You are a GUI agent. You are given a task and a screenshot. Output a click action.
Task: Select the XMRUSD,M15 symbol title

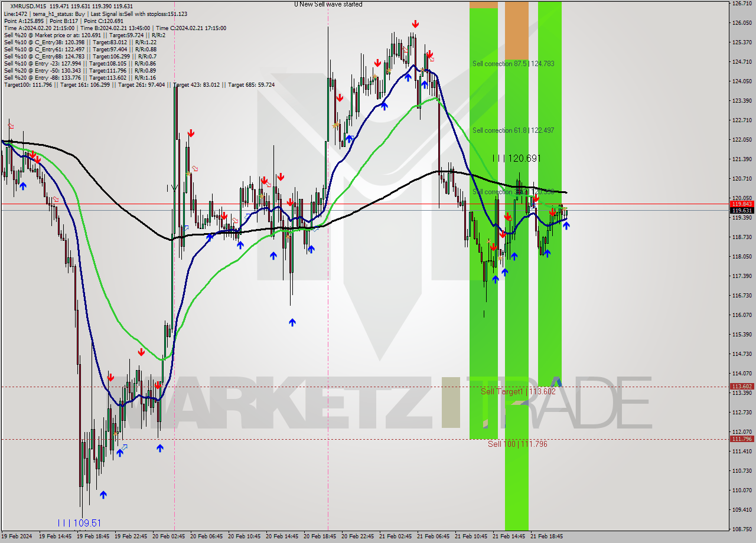pyautogui.click(x=29, y=5)
